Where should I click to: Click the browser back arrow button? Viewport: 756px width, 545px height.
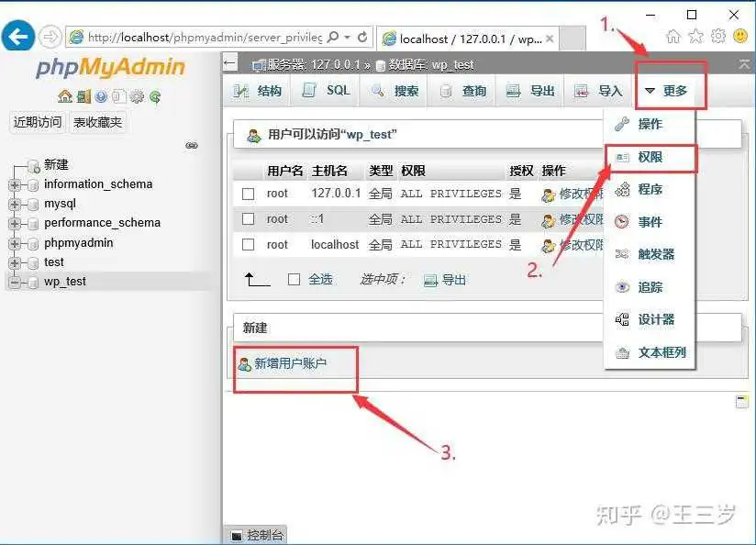point(18,36)
